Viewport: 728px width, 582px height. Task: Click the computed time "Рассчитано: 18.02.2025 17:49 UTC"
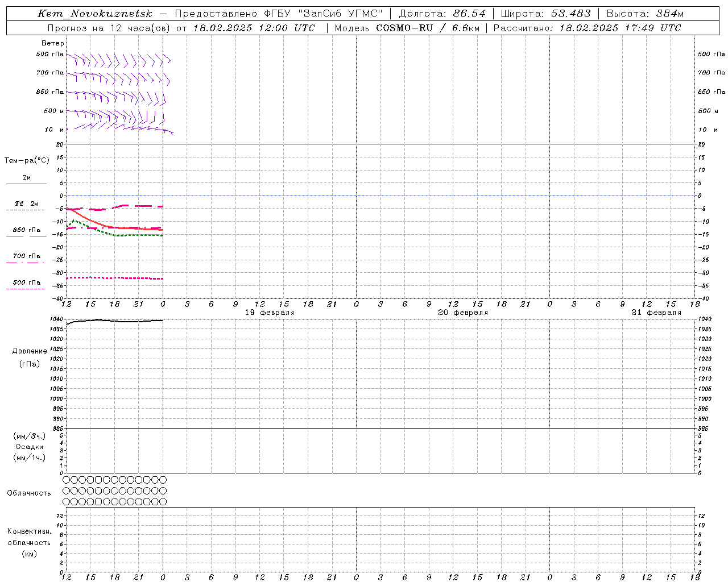tap(587, 28)
